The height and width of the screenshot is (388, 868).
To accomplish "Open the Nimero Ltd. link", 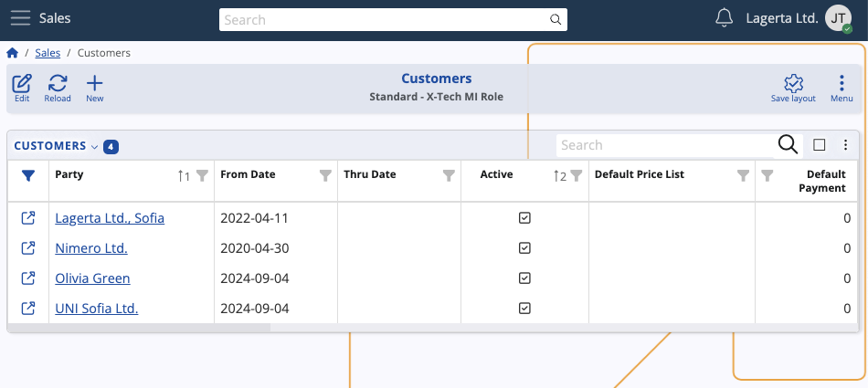I will [x=91, y=248].
